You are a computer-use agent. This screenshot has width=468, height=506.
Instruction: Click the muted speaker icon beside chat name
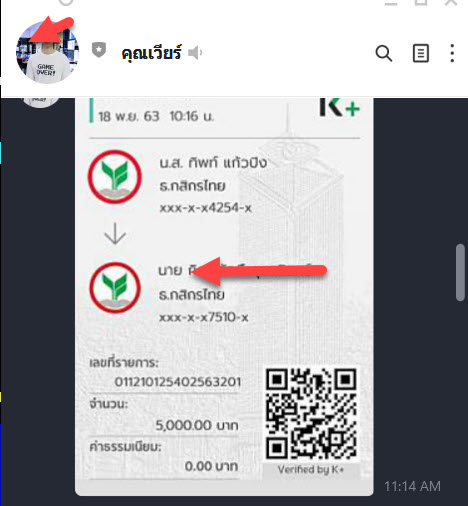coord(195,53)
